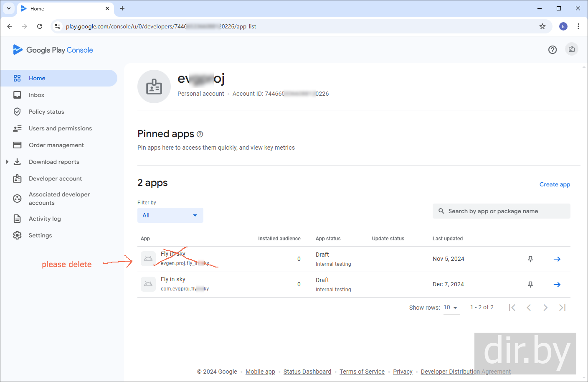
Task: Reload the page using browser refresh
Action: pyautogui.click(x=40, y=26)
